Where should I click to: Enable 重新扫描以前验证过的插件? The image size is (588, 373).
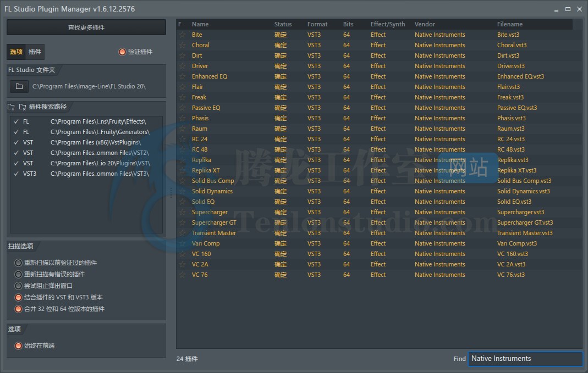(18, 263)
